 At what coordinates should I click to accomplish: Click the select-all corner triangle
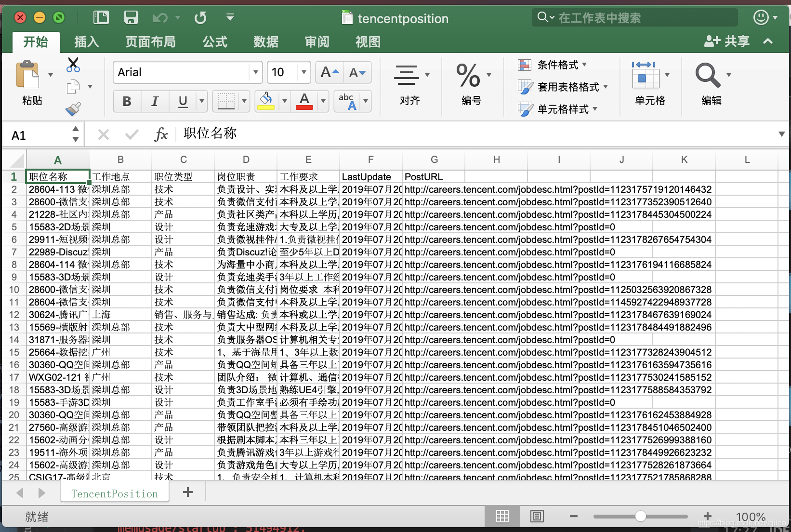(17, 160)
